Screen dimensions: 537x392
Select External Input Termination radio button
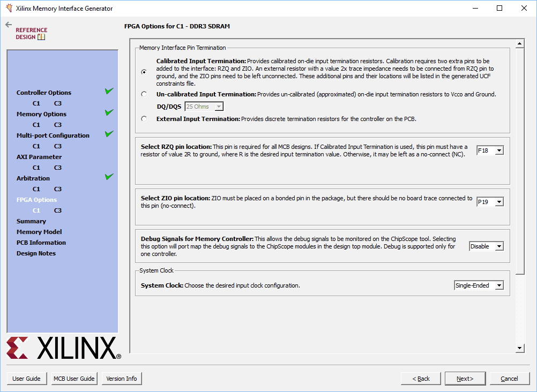144,119
